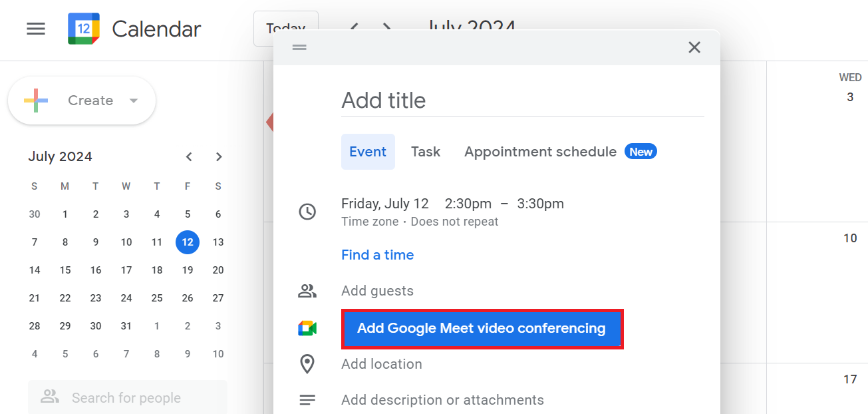Click the New badge

(x=641, y=152)
